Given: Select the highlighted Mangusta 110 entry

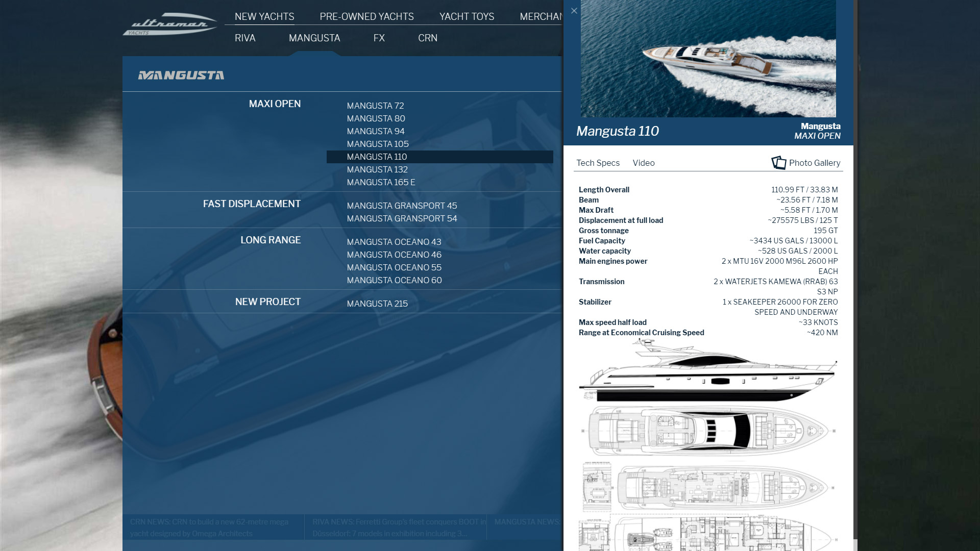Looking at the screenshot, I should [x=440, y=157].
